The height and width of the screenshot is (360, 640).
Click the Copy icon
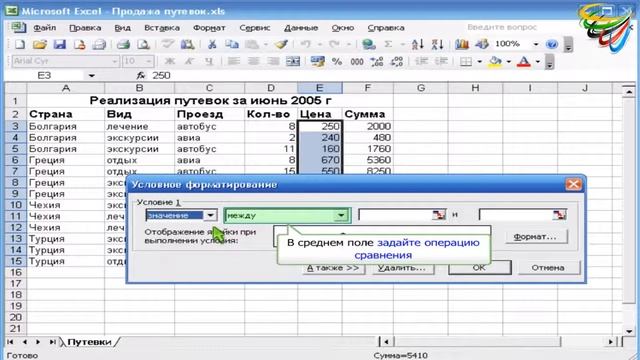(x=231, y=44)
